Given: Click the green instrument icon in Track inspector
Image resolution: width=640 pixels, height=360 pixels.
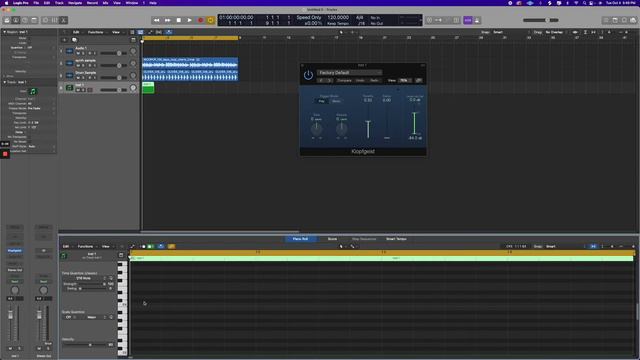Looking at the screenshot, I should (x=33, y=91).
